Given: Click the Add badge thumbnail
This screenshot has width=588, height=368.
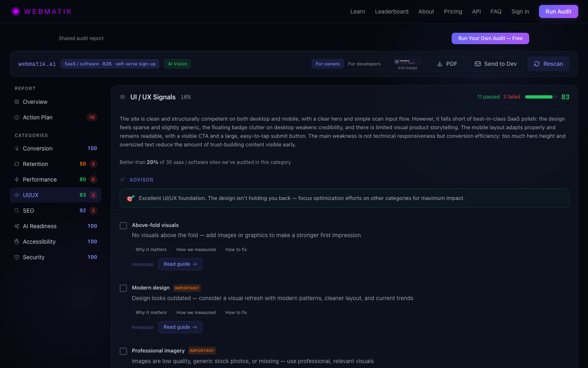Looking at the screenshot, I should click(408, 64).
